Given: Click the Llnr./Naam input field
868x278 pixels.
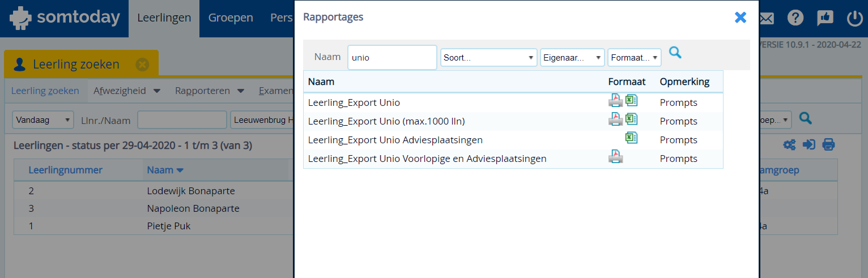Looking at the screenshot, I should 182,120.
